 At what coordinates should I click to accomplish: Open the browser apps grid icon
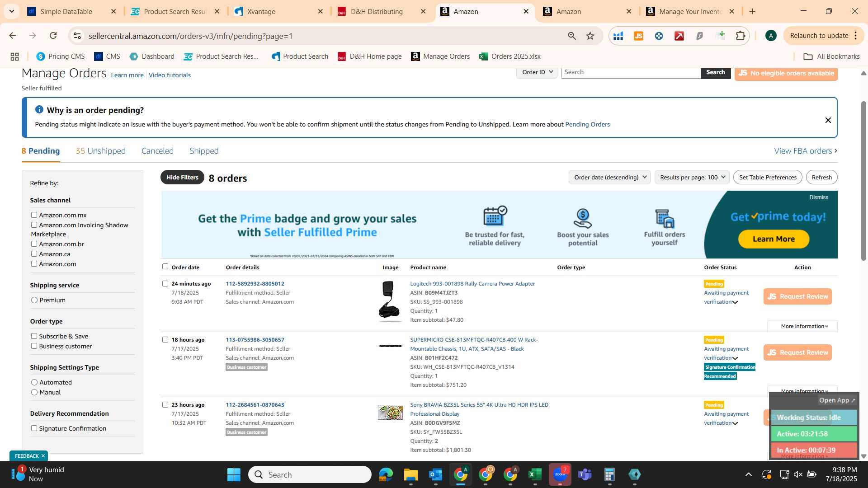(x=14, y=56)
